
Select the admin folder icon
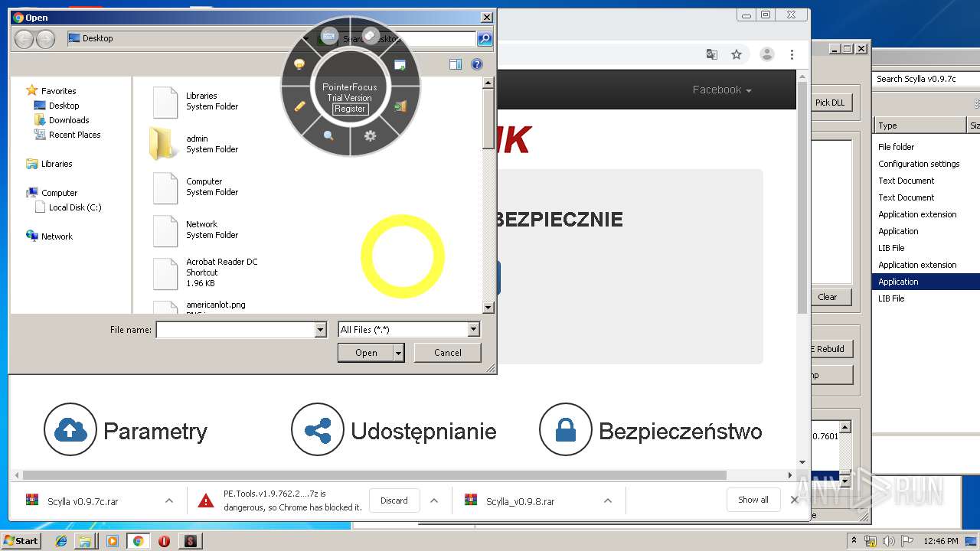point(165,144)
